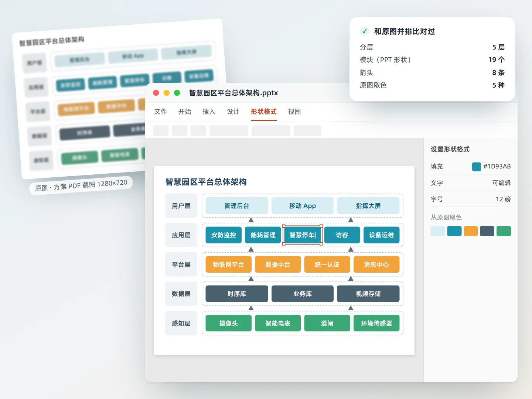Open the 文件 menu
Viewport: 532px width, 399px height.
pos(161,112)
